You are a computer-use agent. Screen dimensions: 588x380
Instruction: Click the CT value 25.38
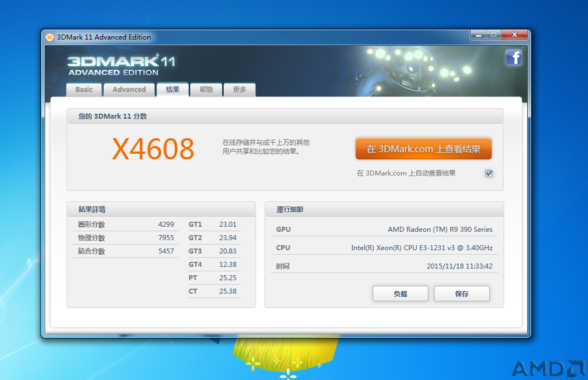point(228,291)
